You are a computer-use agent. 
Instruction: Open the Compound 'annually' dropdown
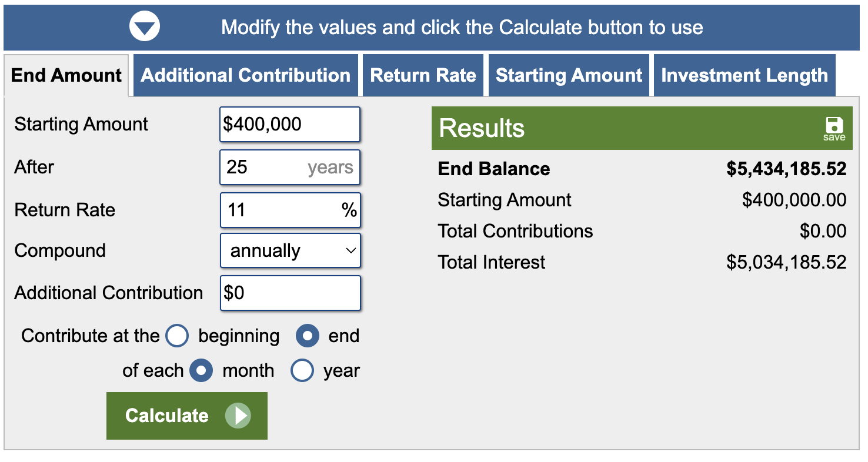(291, 251)
